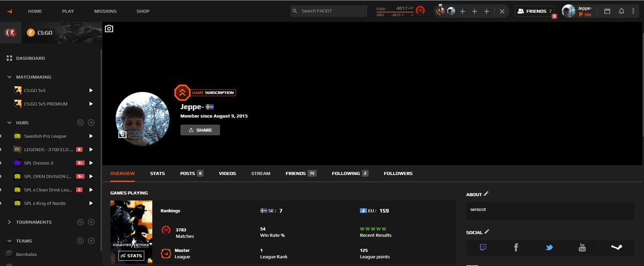The width and height of the screenshot is (644, 266).
Task: Click the level 10 skill badge in top bar
Action: point(420,10)
